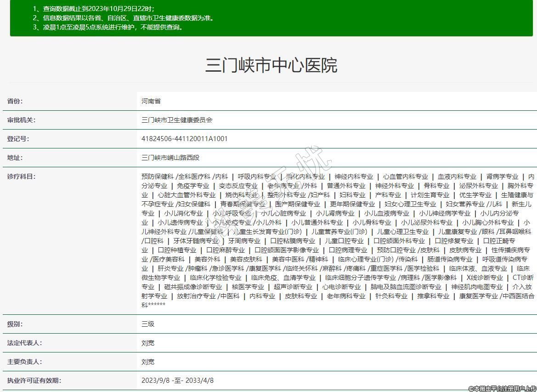The width and height of the screenshot is (537, 392).
Task: Select the 法定代表人 row label
Action: [24, 343]
